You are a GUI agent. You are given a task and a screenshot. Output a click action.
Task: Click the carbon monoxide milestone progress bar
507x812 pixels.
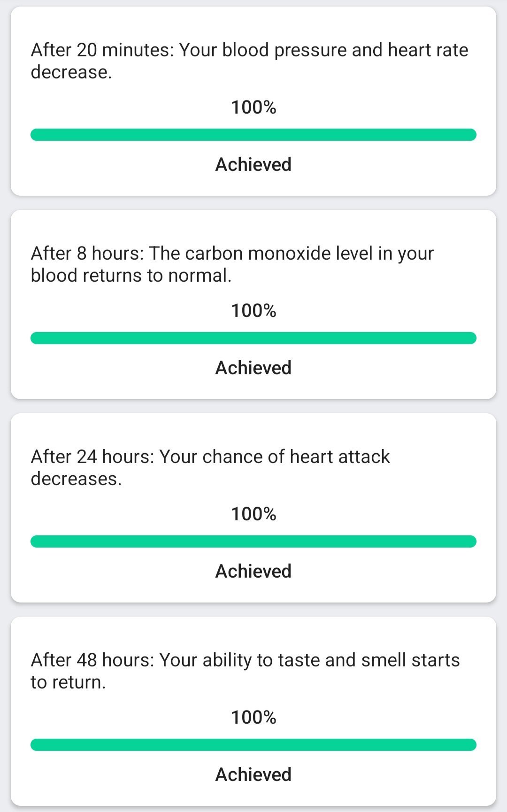click(x=253, y=338)
